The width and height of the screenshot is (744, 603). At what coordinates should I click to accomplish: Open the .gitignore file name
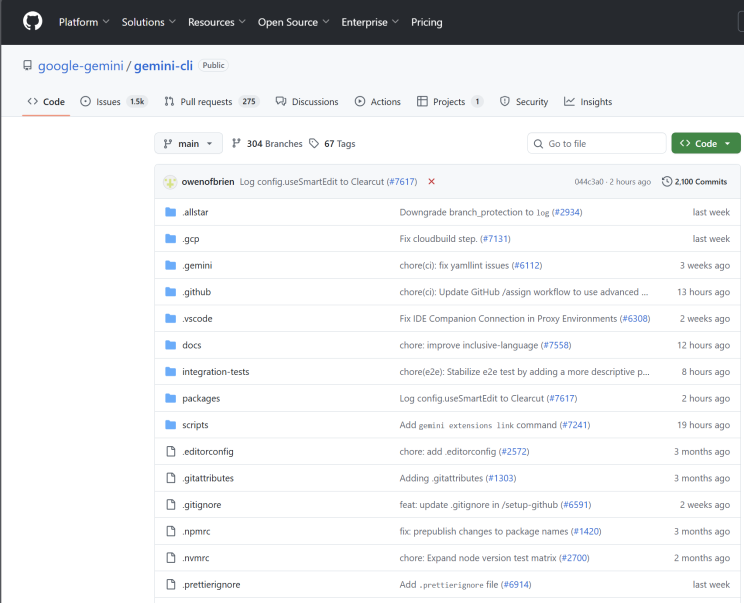click(x=202, y=504)
